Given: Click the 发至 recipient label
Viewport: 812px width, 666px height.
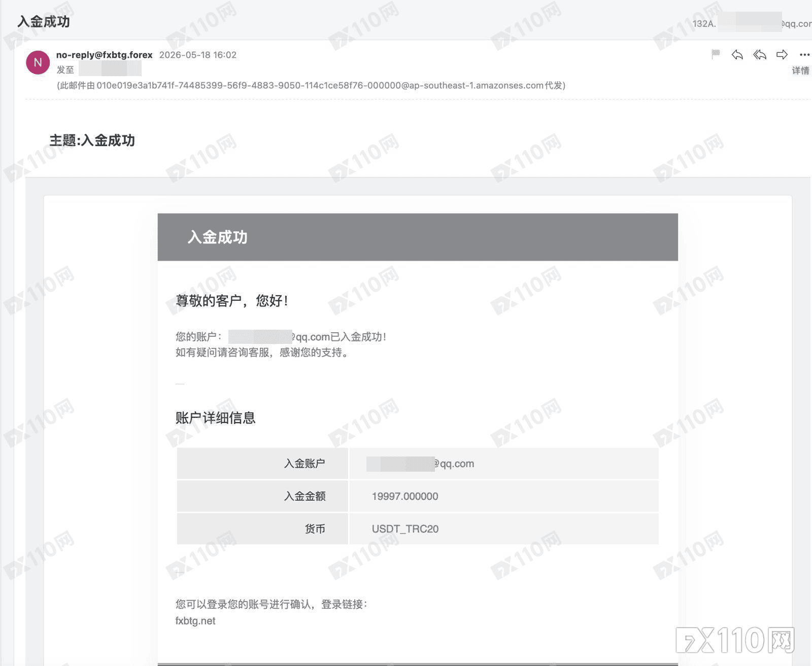Looking at the screenshot, I should click(65, 69).
